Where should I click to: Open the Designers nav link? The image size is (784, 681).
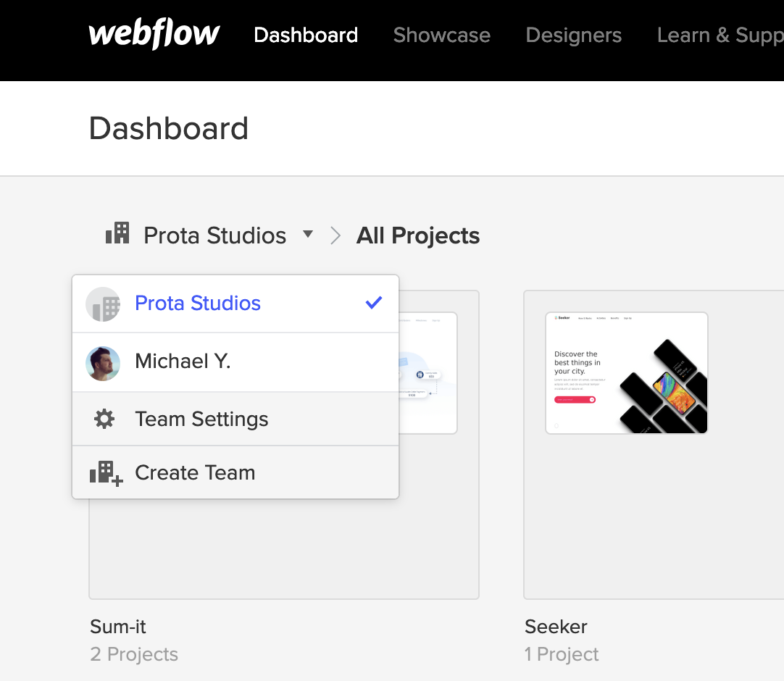[x=574, y=35]
